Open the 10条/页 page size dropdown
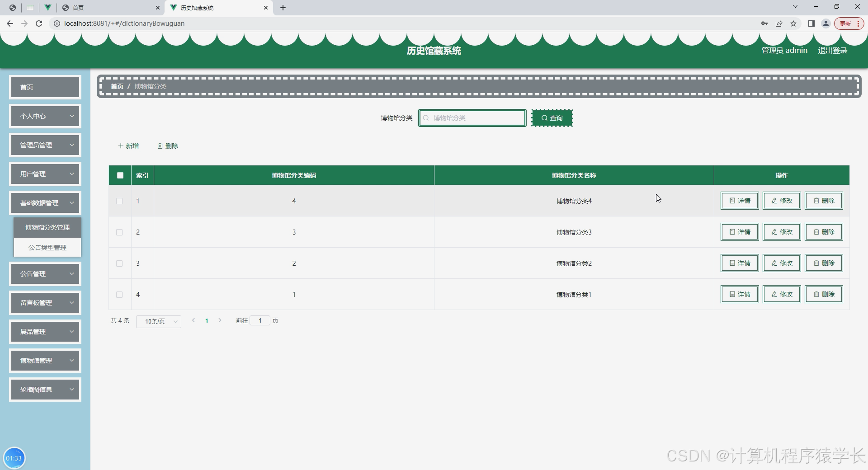868x470 pixels. pos(159,321)
